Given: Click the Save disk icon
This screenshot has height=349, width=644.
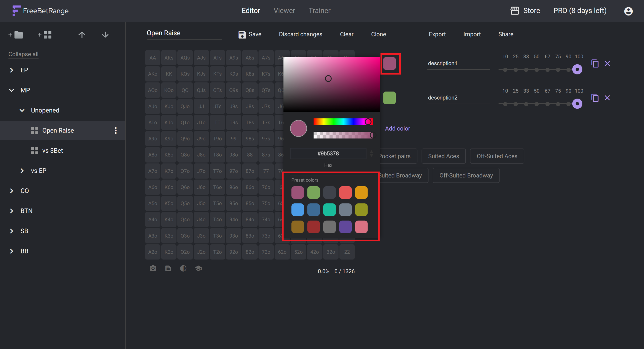Looking at the screenshot, I should coord(242,34).
